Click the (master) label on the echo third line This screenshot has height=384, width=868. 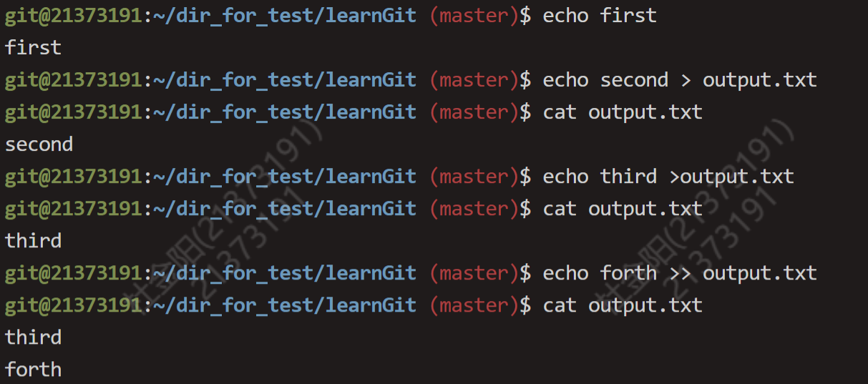pos(474,177)
